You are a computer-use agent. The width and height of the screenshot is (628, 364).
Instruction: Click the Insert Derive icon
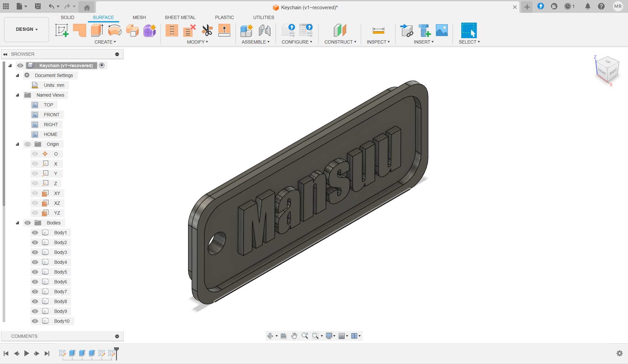pos(407,30)
